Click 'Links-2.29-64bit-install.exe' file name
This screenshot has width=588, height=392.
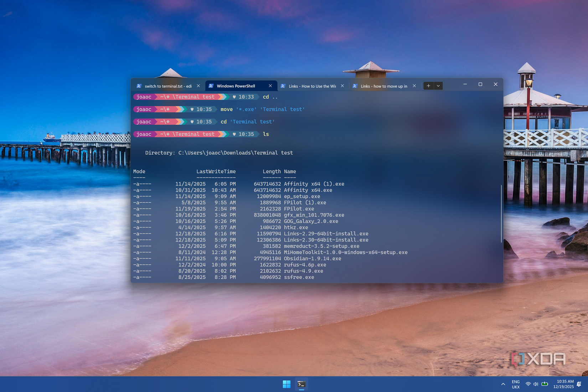[x=326, y=234]
